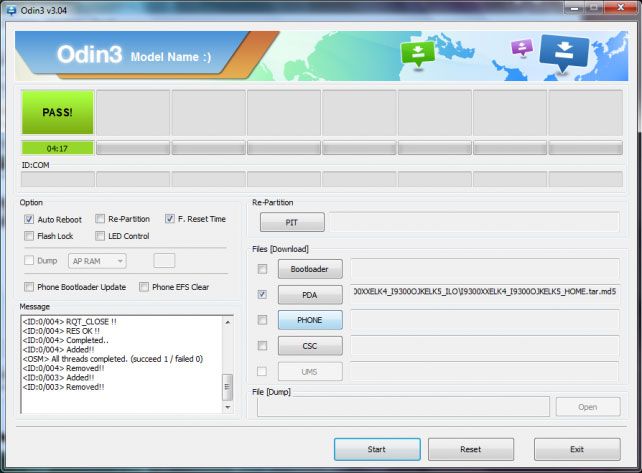
Task: Enable the Flash Lock checkbox
Action: click(29, 236)
